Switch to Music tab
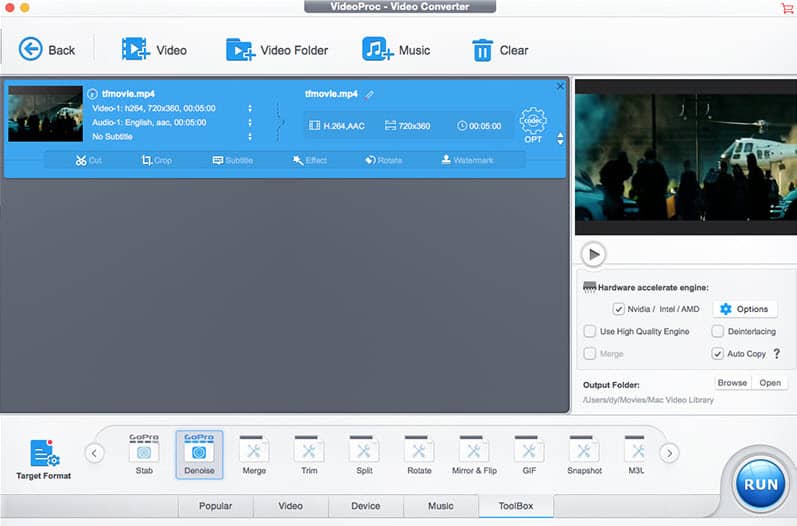797x526 pixels. pos(441,506)
